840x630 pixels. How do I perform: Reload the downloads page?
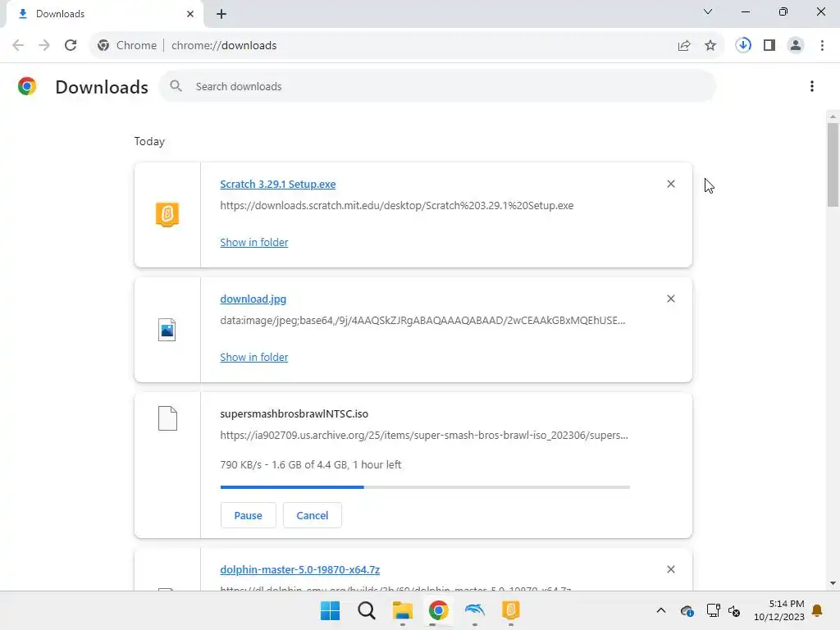pyautogui.click(x=71, y=46)
